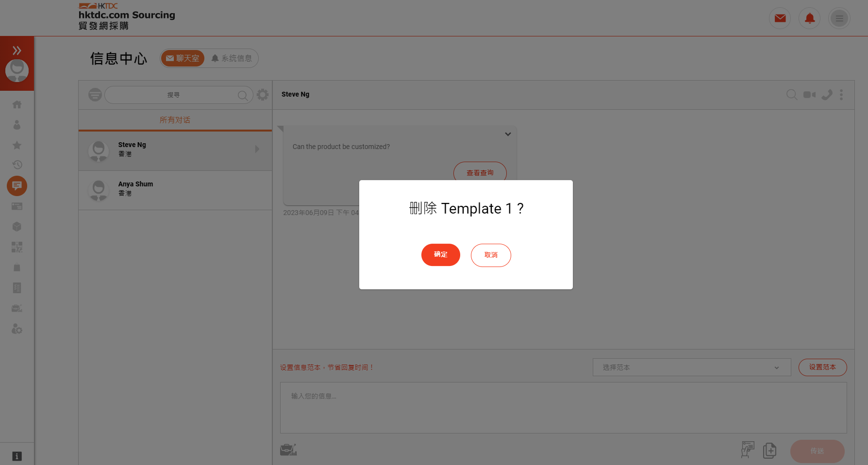The height and width of the screenshot is (465, 868).
Task: Switch to the 系统信息 tab
Action: click(x=232, y=58)
